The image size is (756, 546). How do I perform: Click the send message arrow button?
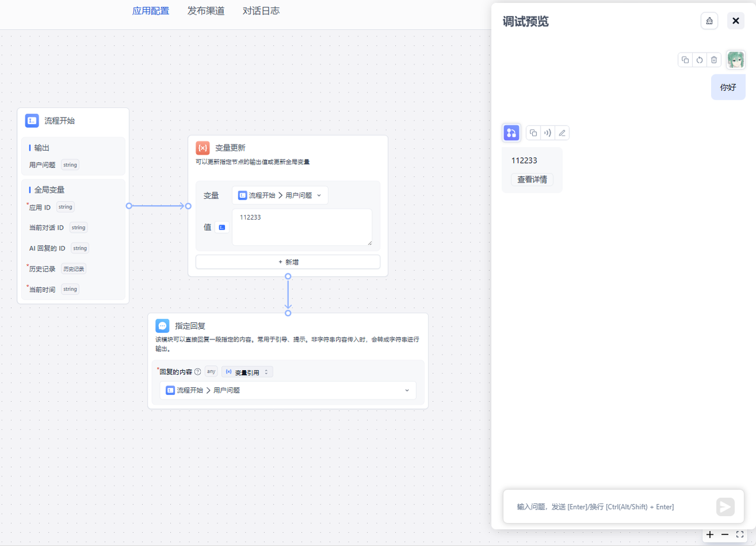click(725, 506)
